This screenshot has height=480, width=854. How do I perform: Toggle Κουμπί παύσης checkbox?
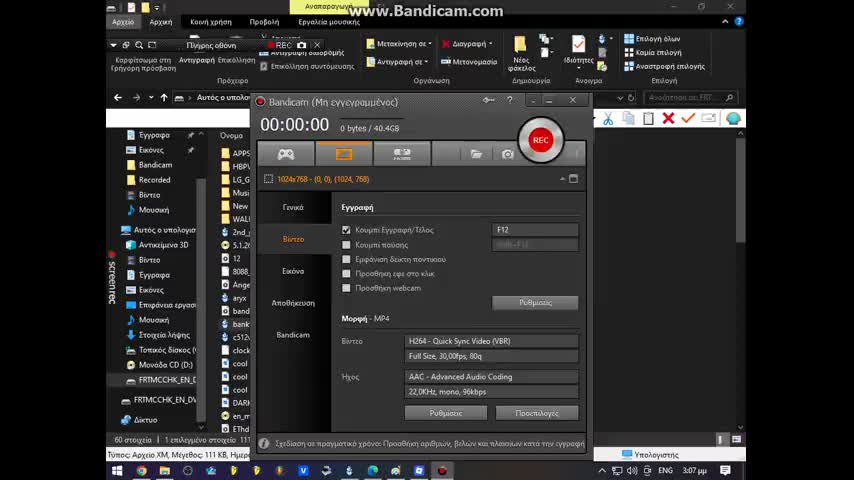[x=346, y=245]
